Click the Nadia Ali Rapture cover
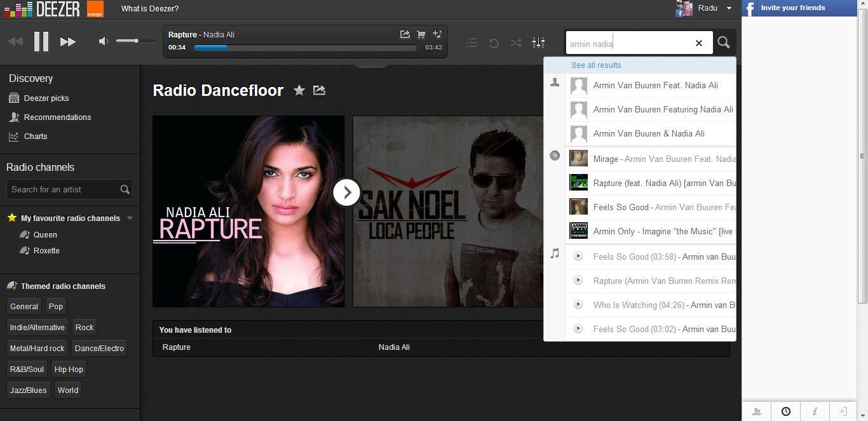 coord(248,211)
